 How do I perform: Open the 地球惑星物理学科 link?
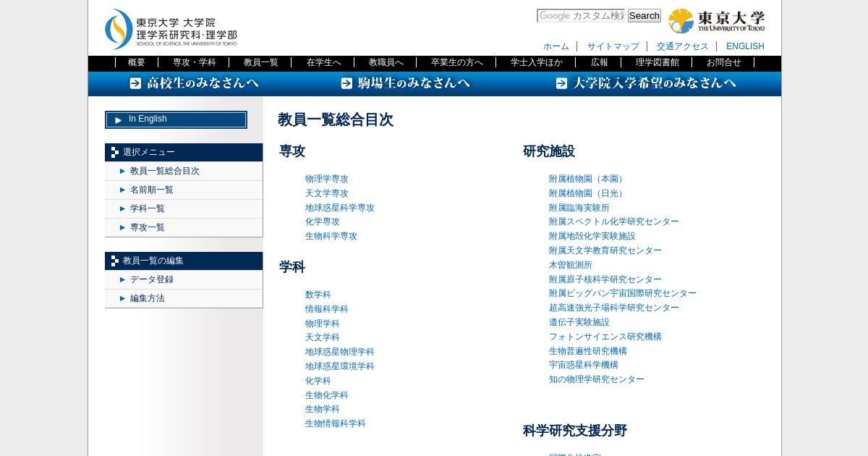point(340,352)
